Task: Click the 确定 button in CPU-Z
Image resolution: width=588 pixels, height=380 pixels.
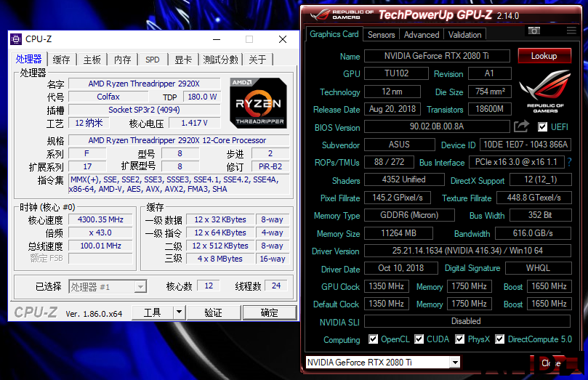Action: point(269,312)
